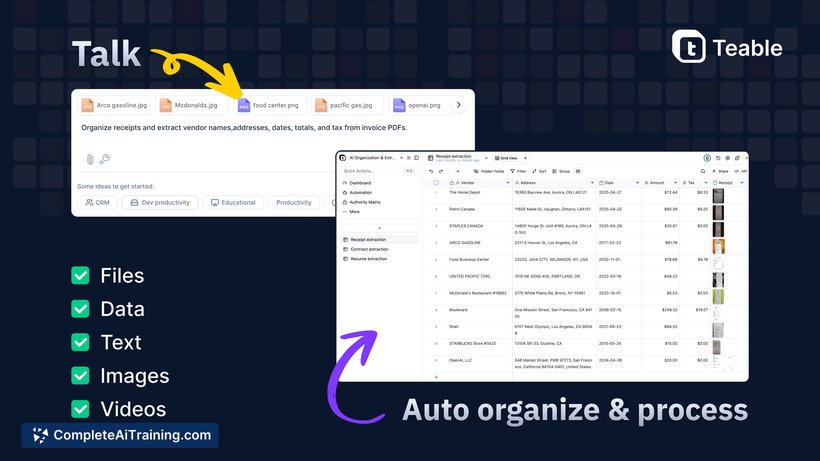Click the Productivity idea chip
820x461 pixels.
pyautogui.click(x=293, y=202)
